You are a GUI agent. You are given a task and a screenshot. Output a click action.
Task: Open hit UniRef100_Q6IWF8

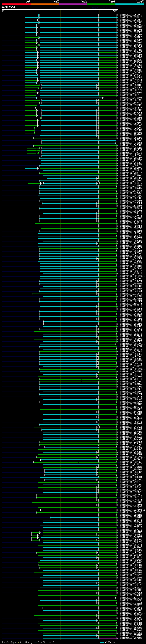(x=131, y=72)
